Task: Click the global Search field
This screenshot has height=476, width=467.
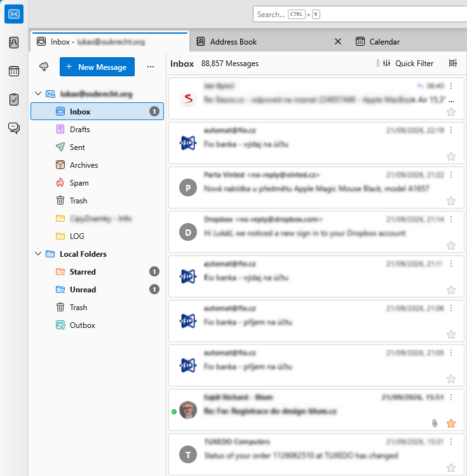Action: tap(360, 14)
